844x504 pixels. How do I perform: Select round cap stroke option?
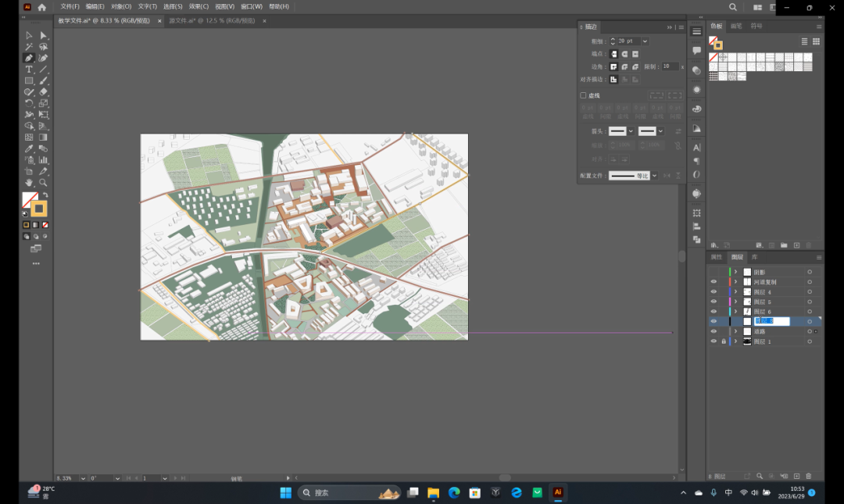pos(624,54)
